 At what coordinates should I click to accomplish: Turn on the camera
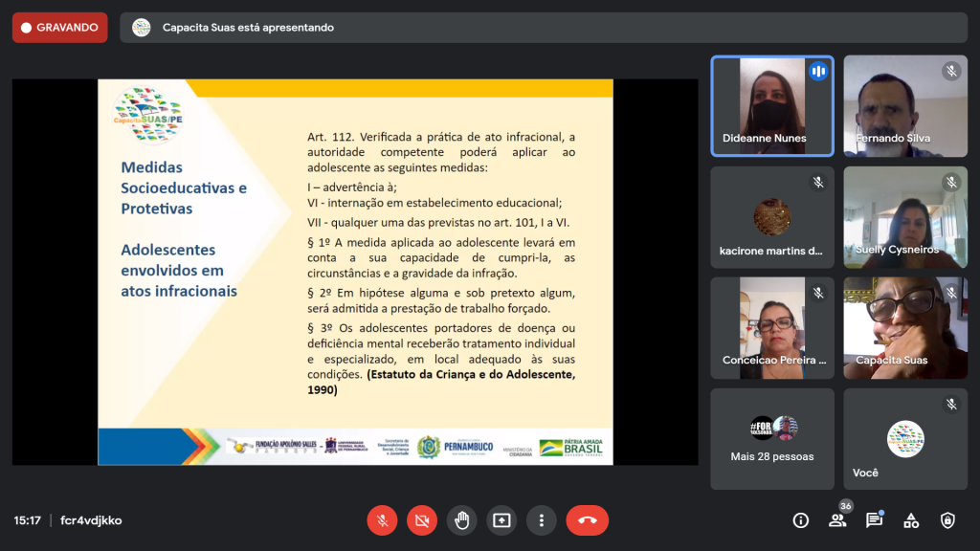tap(421, 520)
